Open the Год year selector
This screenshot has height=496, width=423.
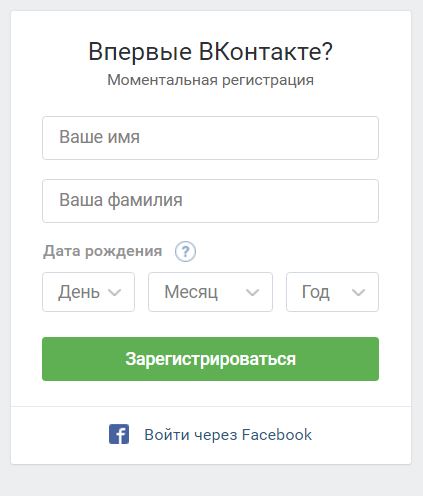pyautogui.click(x=332, y=292)
